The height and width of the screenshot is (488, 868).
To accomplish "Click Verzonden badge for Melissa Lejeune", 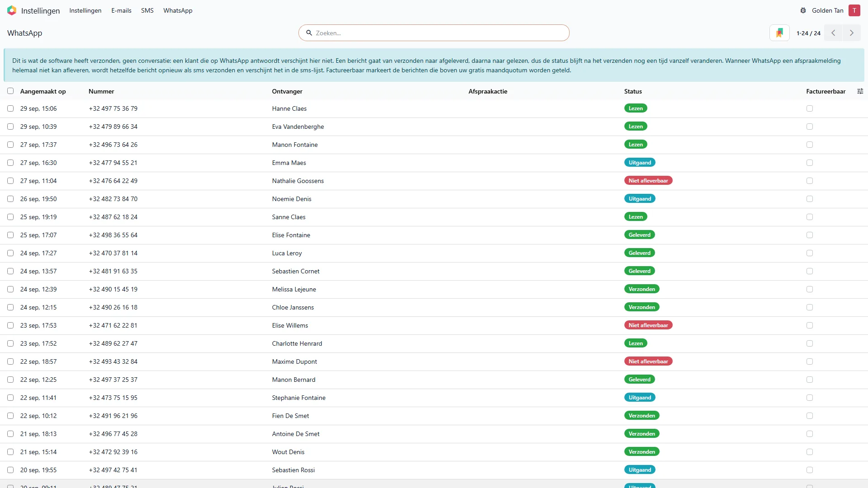I will pyautogui.click(x=642, y=289).
